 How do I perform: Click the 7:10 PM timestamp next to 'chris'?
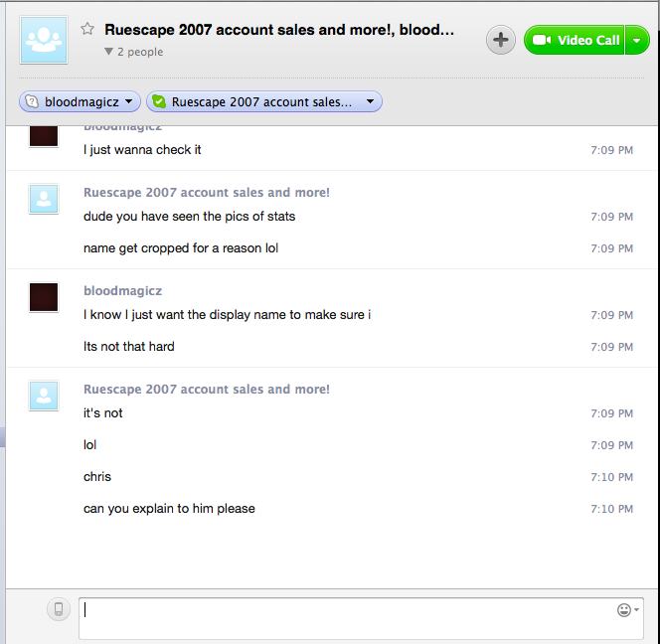(x=611, y=477)
